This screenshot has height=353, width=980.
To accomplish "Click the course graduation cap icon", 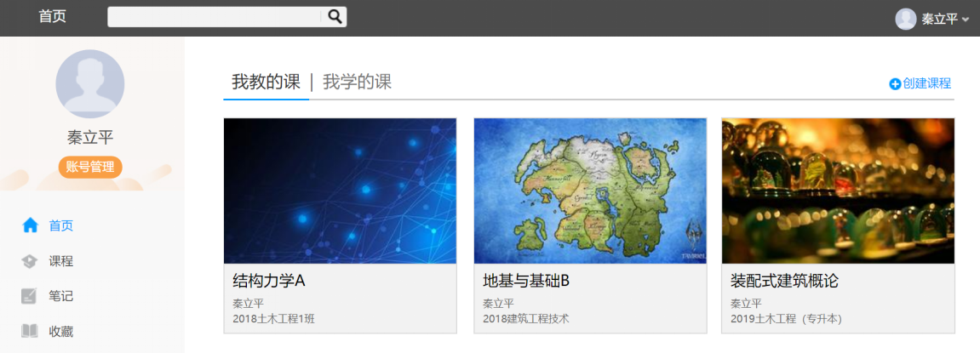I will click(x=30, y=261).
